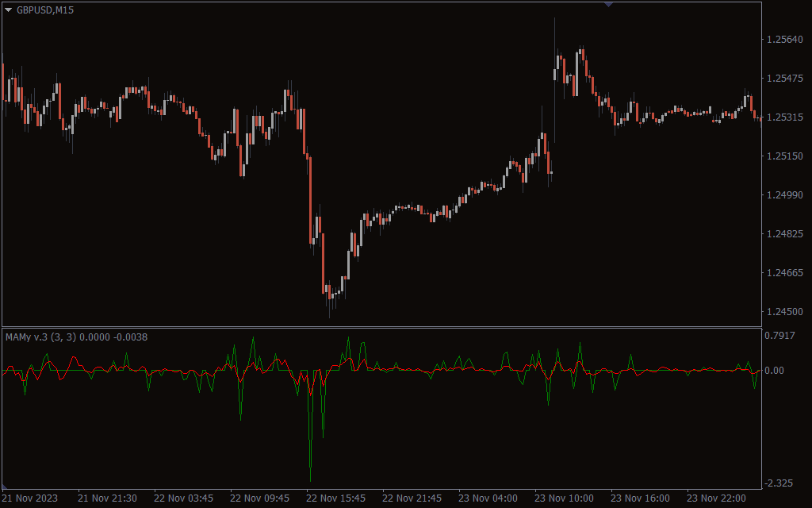Click the 0.00 indicator zero level label

[774, 371]
